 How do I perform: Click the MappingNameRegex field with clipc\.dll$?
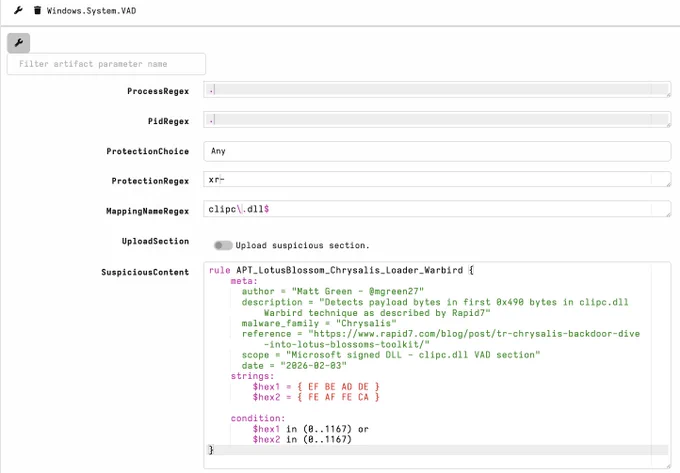(437, 209)
